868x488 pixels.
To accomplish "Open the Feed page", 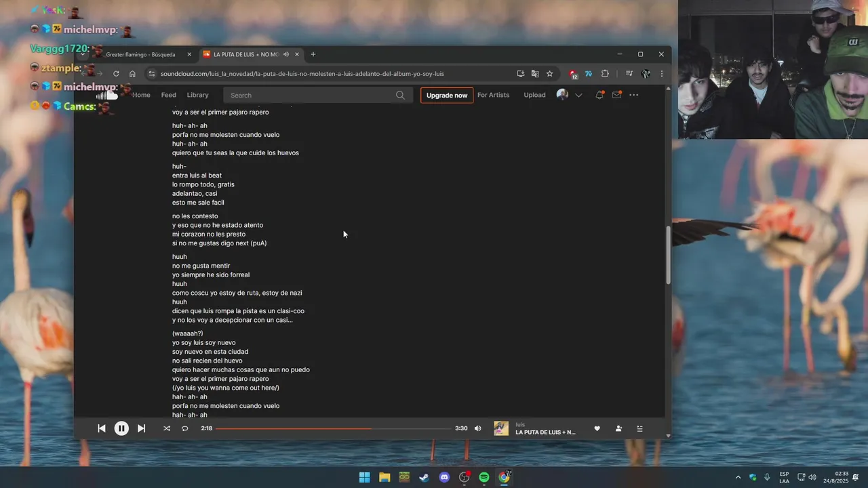I will [169, 95].
